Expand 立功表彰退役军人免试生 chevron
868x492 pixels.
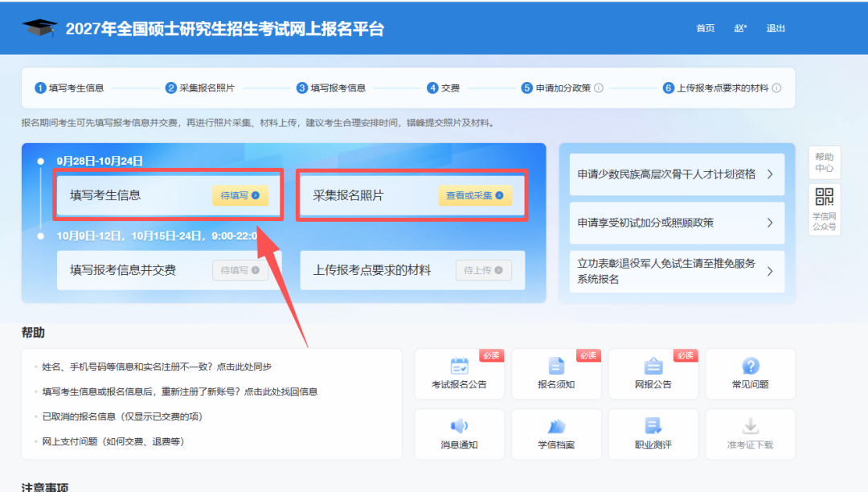770,271
